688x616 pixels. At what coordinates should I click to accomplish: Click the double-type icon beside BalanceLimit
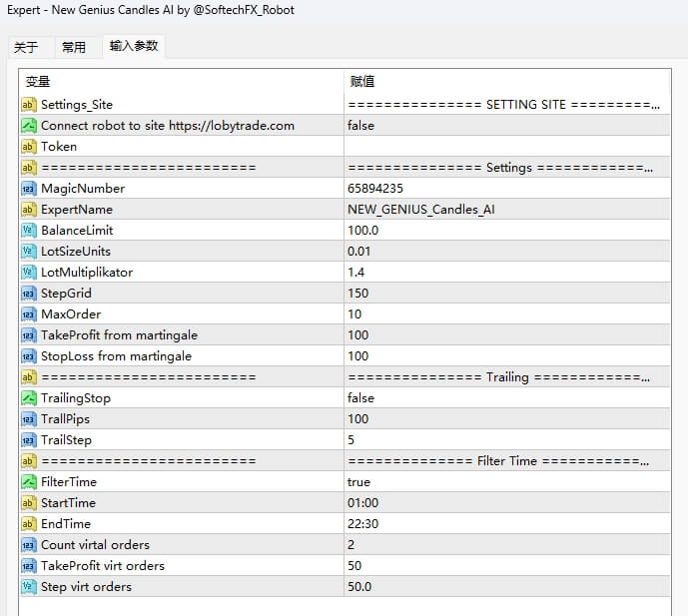(x=28, y=231)
